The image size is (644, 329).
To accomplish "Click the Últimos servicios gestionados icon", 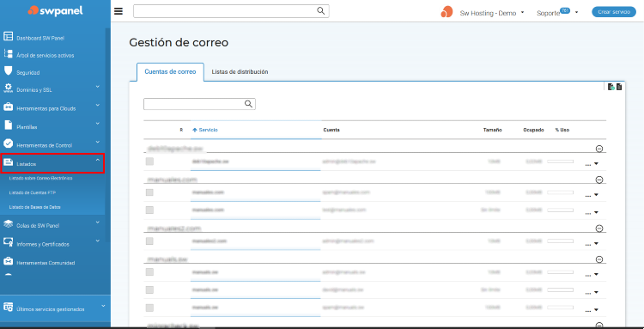I will point(9,308).
